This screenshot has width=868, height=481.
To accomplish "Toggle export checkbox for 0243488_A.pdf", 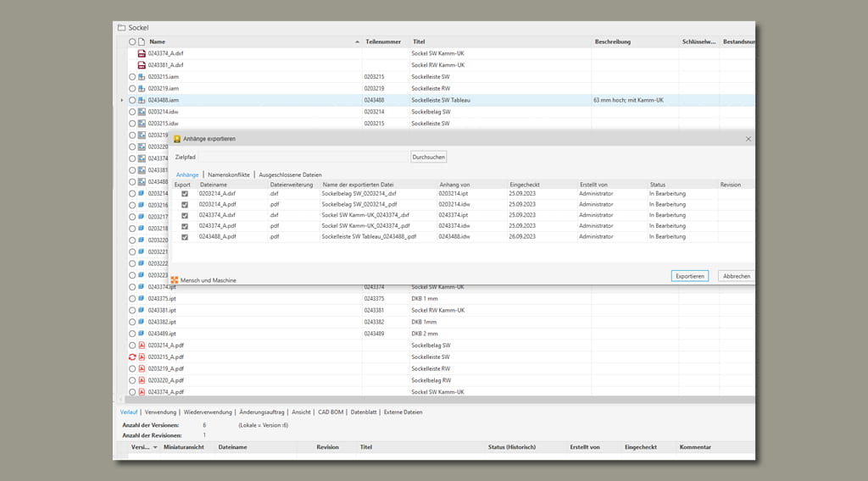I will pyautogui.click(x=185, y=237).
